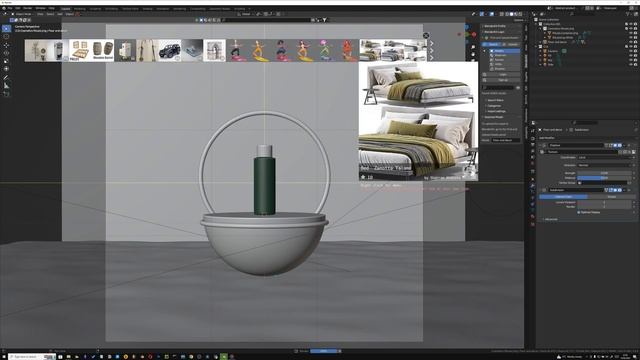Screen dimensions: 640x360
Task: Open the viewport Add menu
Action: [x=60, y=14]
